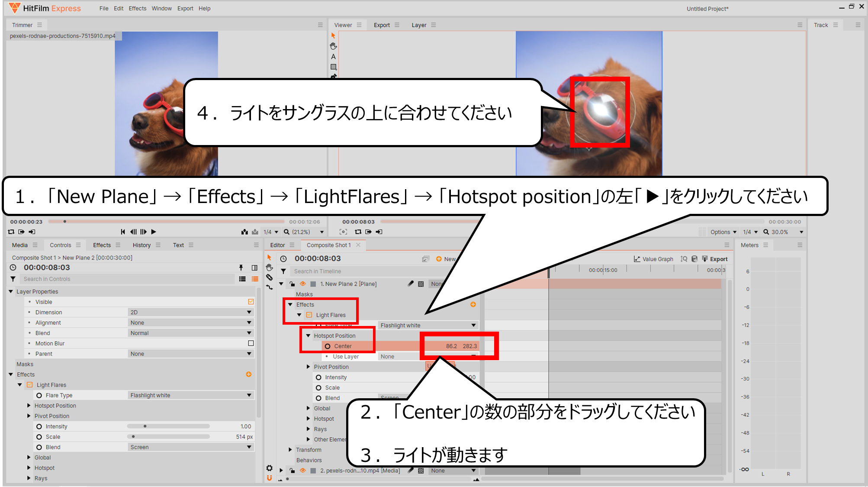Toggle split view icon in Controls panel
Screen dimensions: 868x487
(254, 268)
